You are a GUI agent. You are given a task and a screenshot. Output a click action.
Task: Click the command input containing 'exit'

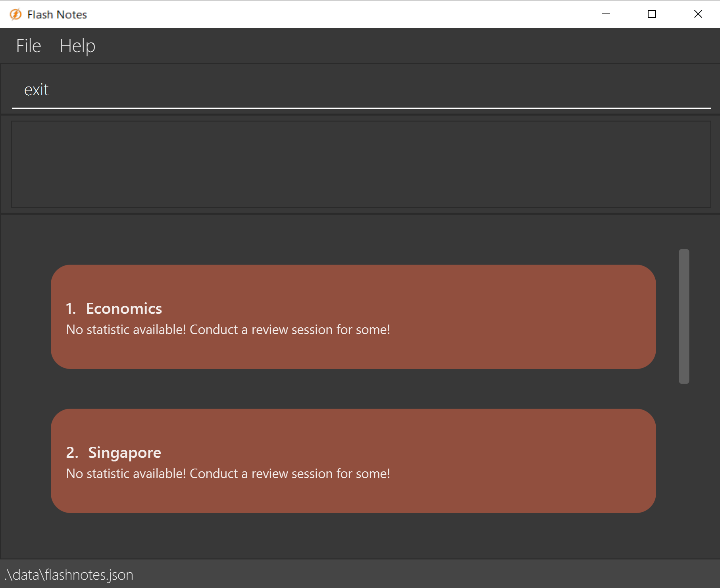coord(361,90)
